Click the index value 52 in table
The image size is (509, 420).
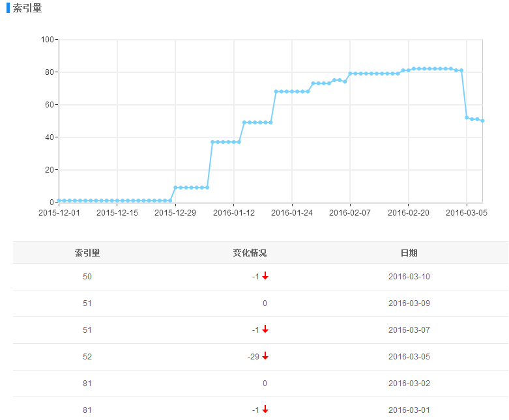pyautogui.click(x=87, y=357)
